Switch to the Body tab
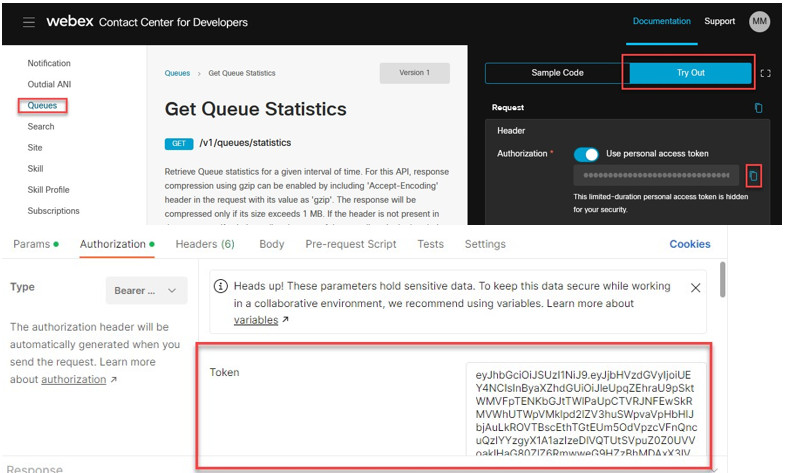 pyautogui.click(x=271, y=244)
